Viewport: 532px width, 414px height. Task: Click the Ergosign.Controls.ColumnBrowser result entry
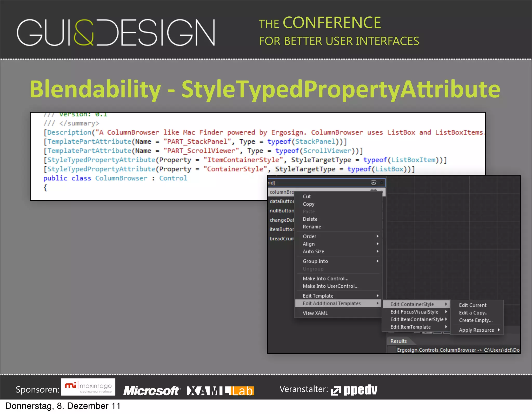tap(458, 350)
